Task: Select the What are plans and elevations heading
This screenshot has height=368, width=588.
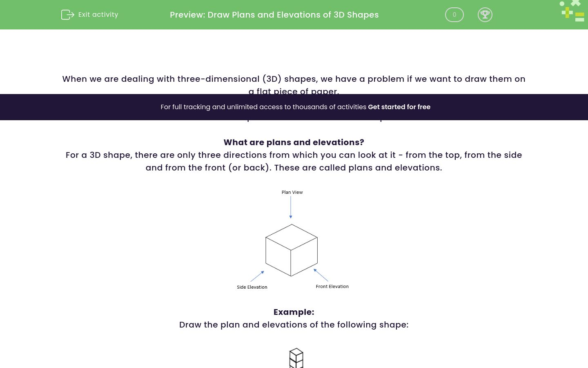Action: pos(294,142)
